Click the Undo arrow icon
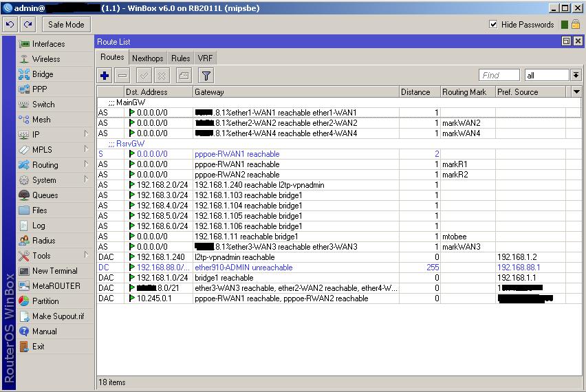 10,25
